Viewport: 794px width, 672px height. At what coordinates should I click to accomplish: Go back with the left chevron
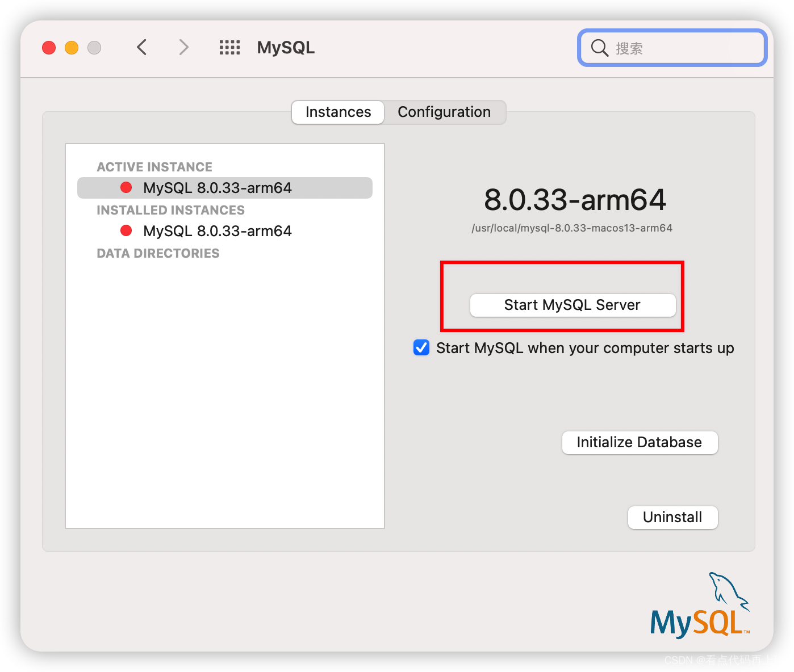click(x=142, y=47)
